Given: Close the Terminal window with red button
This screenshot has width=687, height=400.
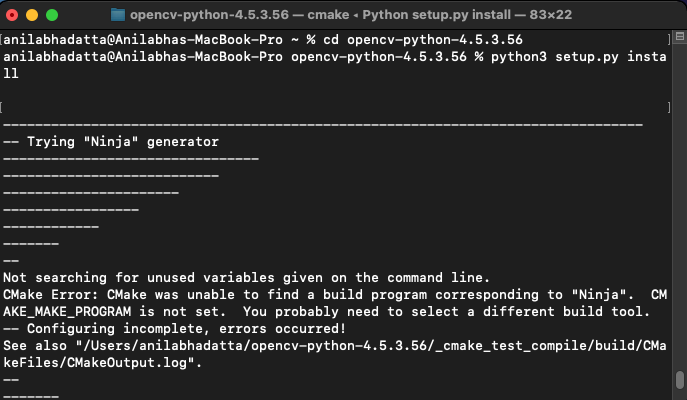Looking at the screenshot, I should [x=14, y=15].
